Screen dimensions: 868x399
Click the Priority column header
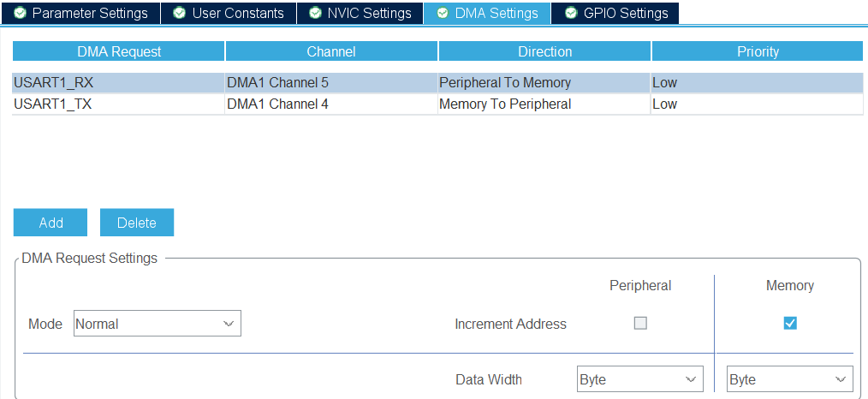pos(758,51)
